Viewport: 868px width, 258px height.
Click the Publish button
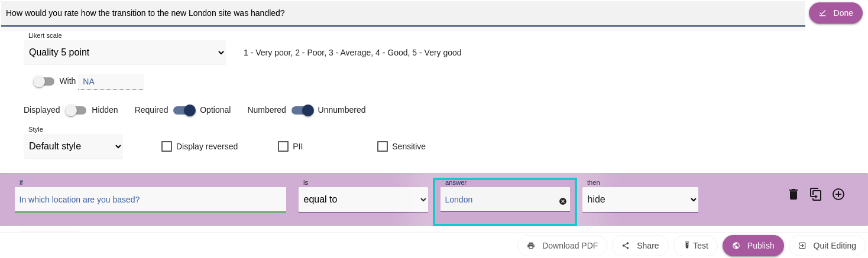[753, 246]
